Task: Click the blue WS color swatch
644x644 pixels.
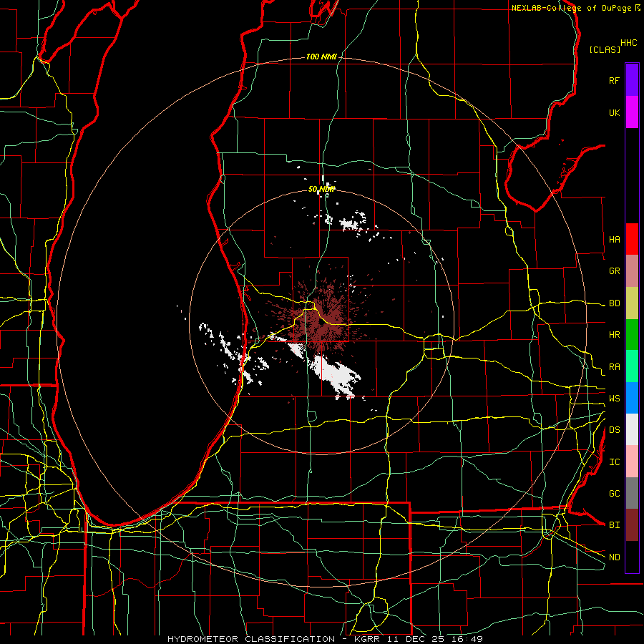Action: click(x=632, y=398)
